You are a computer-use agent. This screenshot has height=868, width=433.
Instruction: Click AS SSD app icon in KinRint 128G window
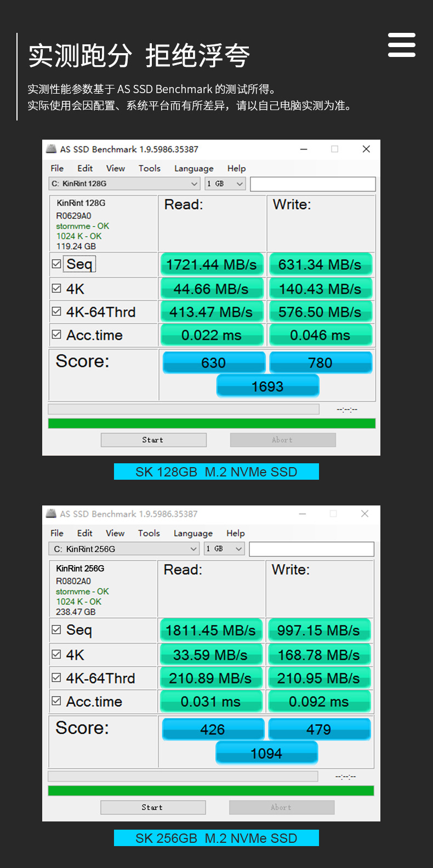(52, 148)
